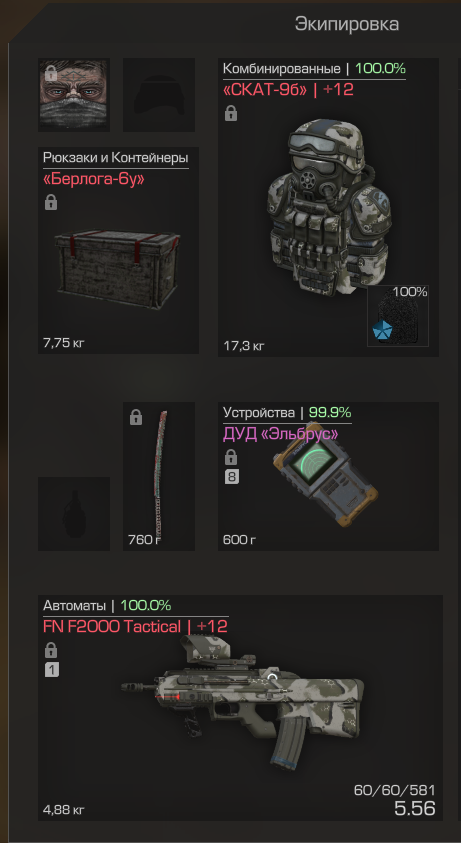Click the ДУД «Эльбрус» item name
Screen dimensions: 461x843
(280, 433)
